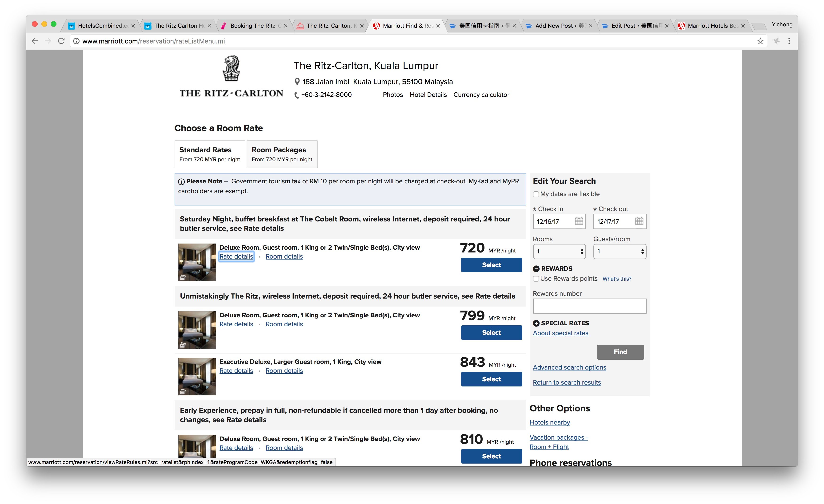The width and height of the screenshot is (824, 504).
Task: Expand the SPECIAL RATES plus icon
Action: 536,323
